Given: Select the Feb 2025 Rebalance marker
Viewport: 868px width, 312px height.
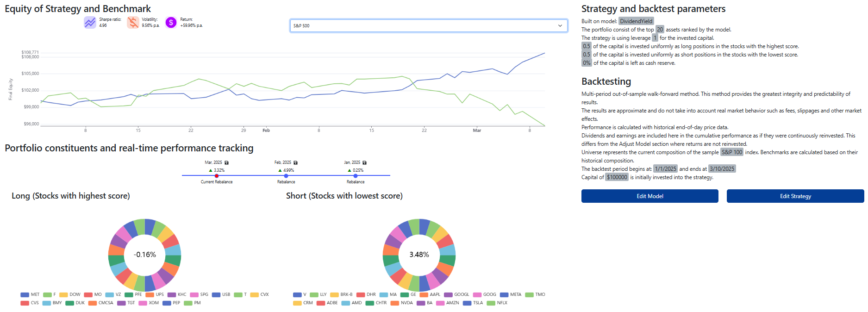Looking at the screenshot, I should click(x=286, y=176).
